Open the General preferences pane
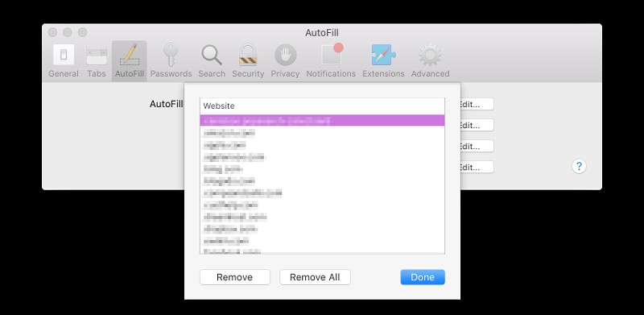Image resolution: width=644 pixels, height=315 pixels. tap(64, 61)
